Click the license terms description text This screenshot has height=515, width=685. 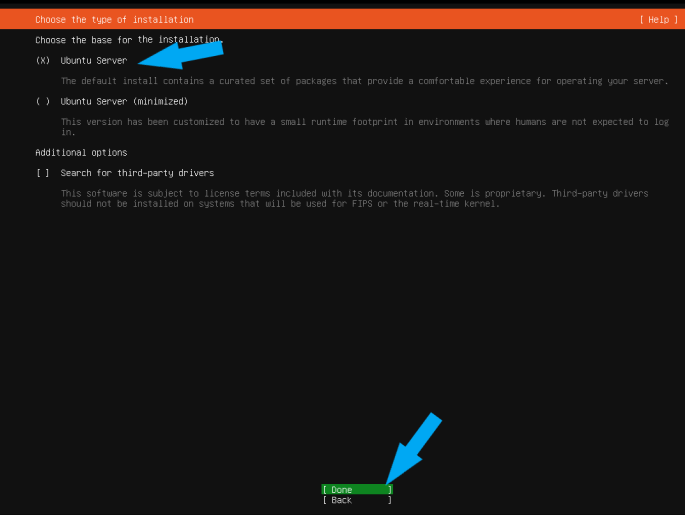pos(354,198)
